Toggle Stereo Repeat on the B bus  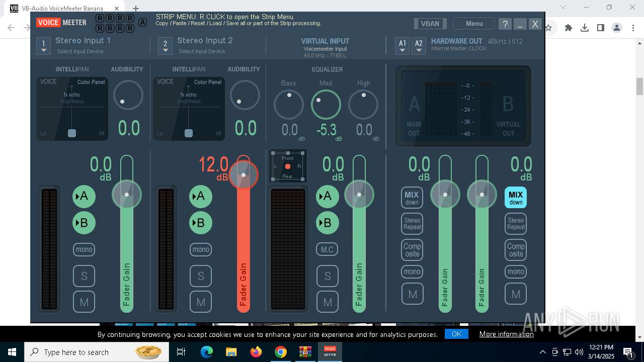point(516,224)
